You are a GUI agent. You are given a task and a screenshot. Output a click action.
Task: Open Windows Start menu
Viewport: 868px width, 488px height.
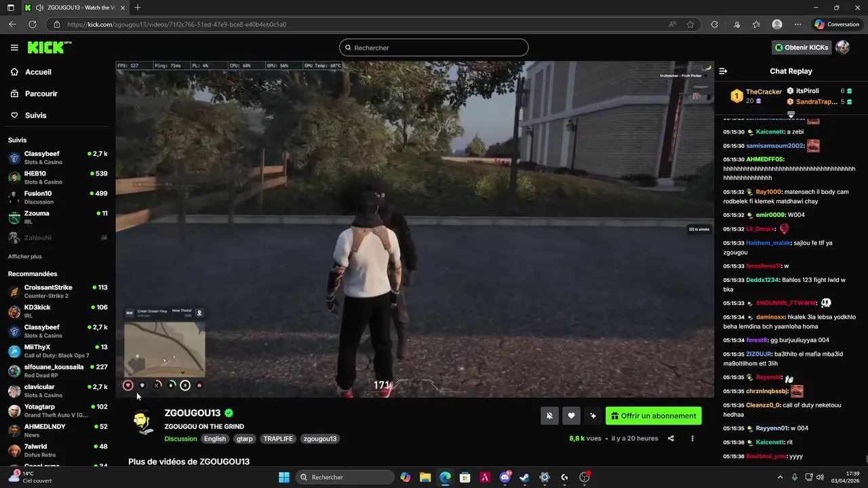point(284,477)
